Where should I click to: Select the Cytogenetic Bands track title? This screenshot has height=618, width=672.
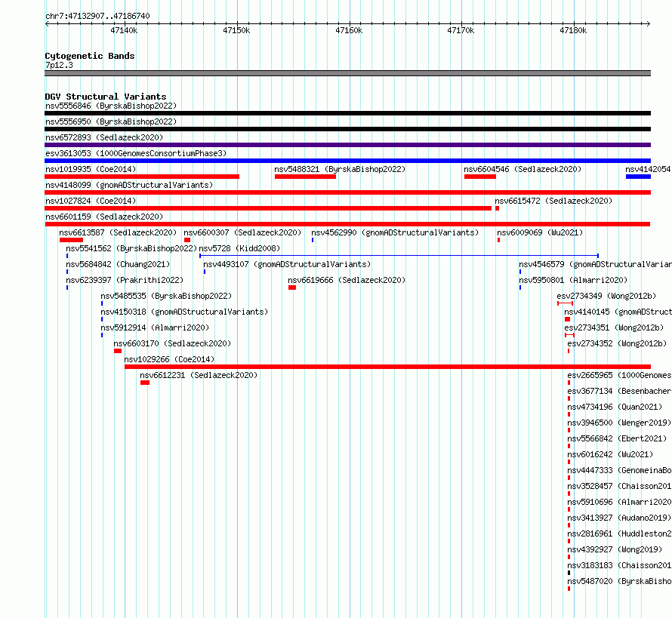click(x=90, y=56)
